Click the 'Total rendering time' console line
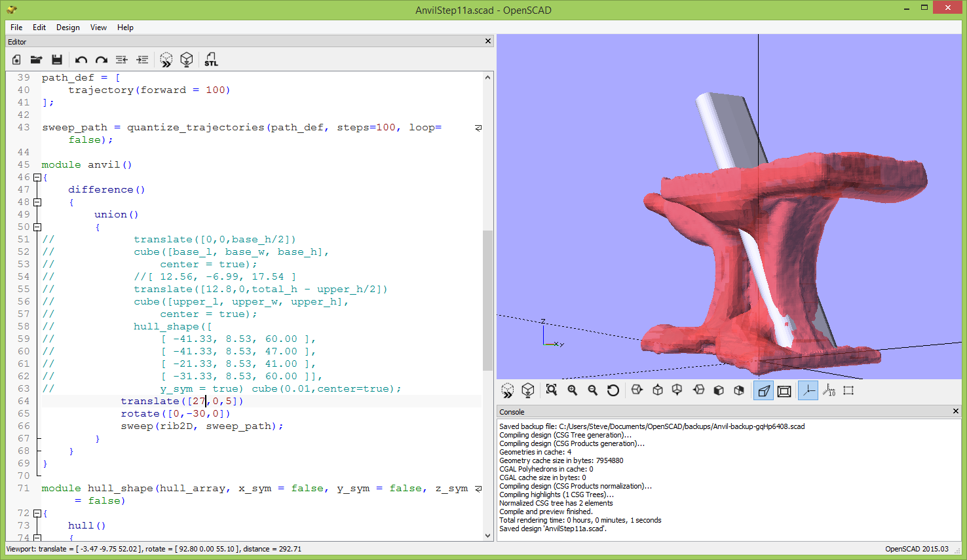The height and width of the screenshot is (560, 967). coord(580,520)
